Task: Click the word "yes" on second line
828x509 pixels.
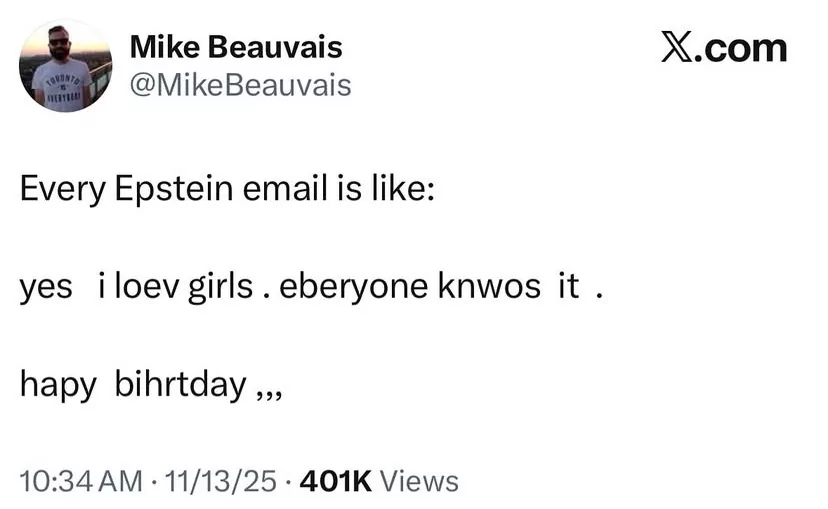Action: coord(46,288)
